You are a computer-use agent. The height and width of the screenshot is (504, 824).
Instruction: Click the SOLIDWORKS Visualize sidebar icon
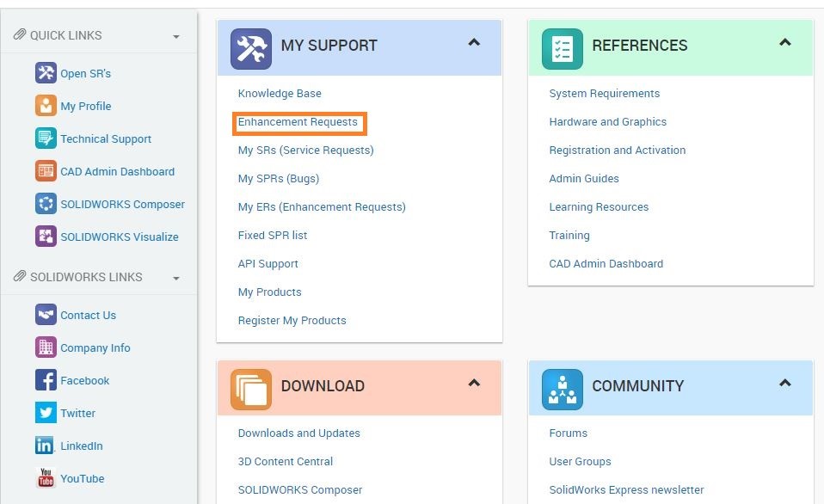click(46, 236)
